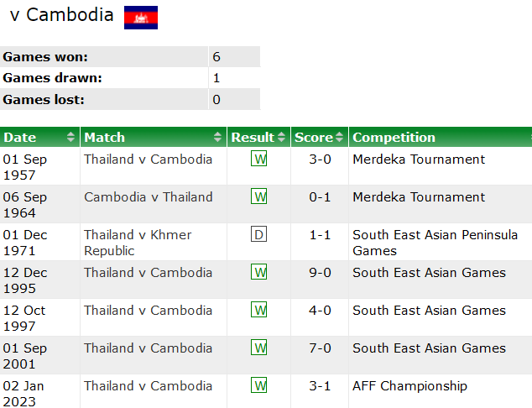Click the W result icon for 1964 match
Screen dimensions: 532x408
259,197
